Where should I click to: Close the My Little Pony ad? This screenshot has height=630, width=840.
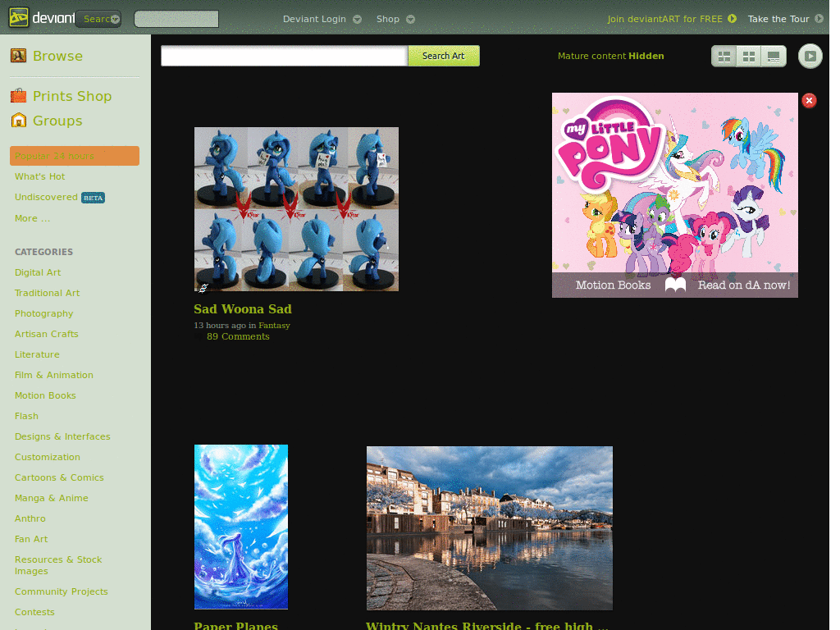[809, 101]
